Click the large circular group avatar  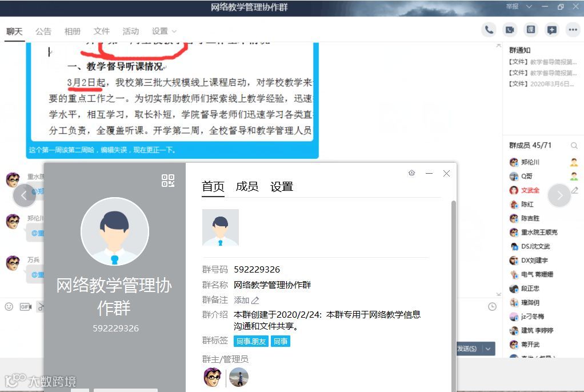click(x=115, y=231)
